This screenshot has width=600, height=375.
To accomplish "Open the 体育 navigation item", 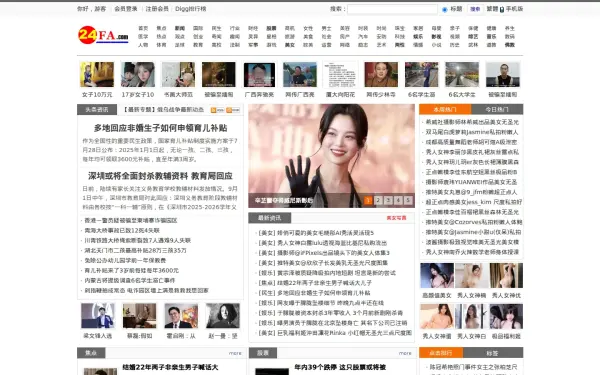I will click(161, 45).
